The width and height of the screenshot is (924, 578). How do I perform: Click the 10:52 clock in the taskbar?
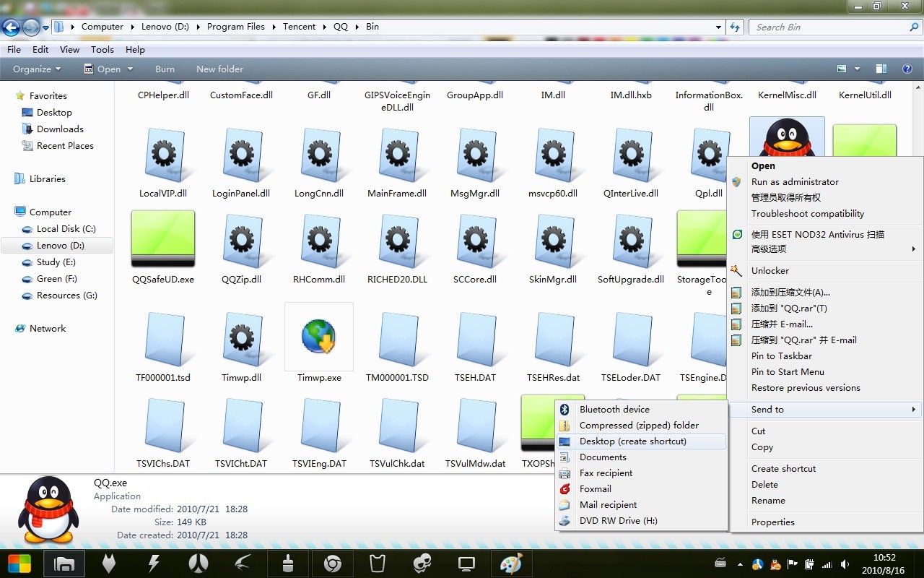point(884,558)
